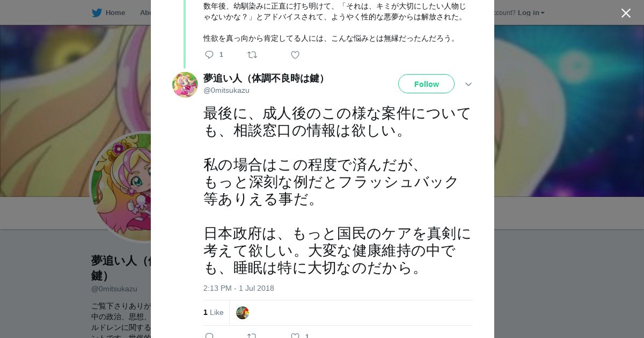Follow @0mitsukazu with the Follow button
Viewport: 644px width, 338px height.
click(426, 84)
